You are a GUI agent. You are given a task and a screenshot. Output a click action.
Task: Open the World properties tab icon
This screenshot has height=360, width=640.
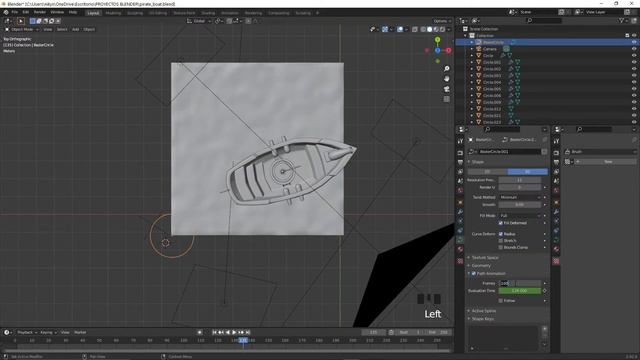click(x=460, y=191)
